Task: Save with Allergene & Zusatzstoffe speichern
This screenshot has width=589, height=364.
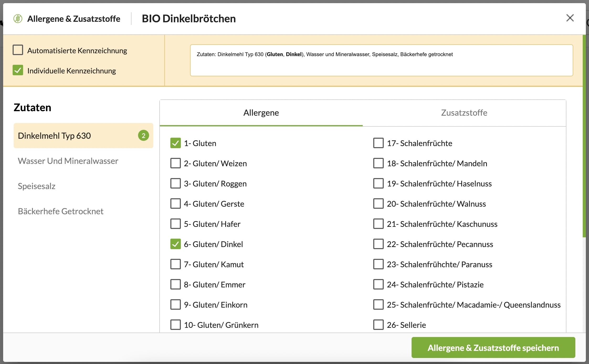Action: [493, 347]
